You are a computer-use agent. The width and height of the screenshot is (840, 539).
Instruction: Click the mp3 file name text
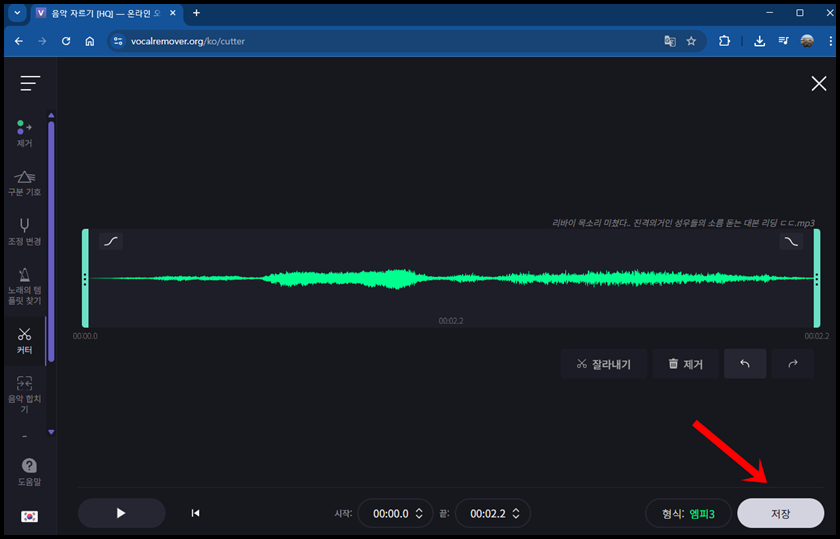pyautogui.click(x=683, y=223)
